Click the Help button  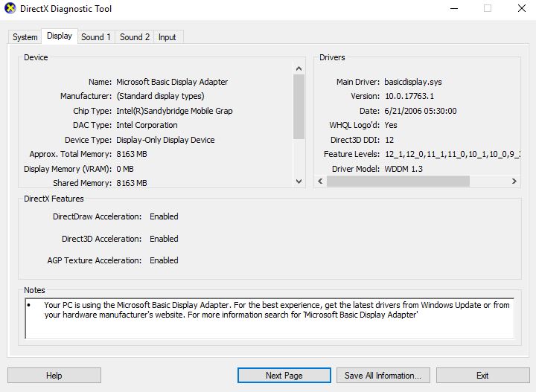point(54,376)
